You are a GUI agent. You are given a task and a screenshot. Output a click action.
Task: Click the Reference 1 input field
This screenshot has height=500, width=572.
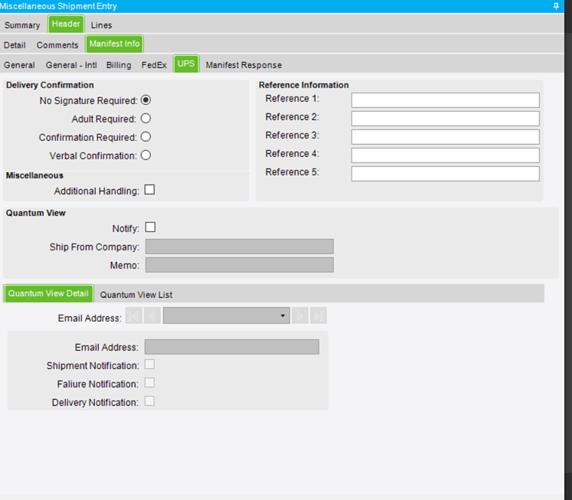click(x=445, y=100)
